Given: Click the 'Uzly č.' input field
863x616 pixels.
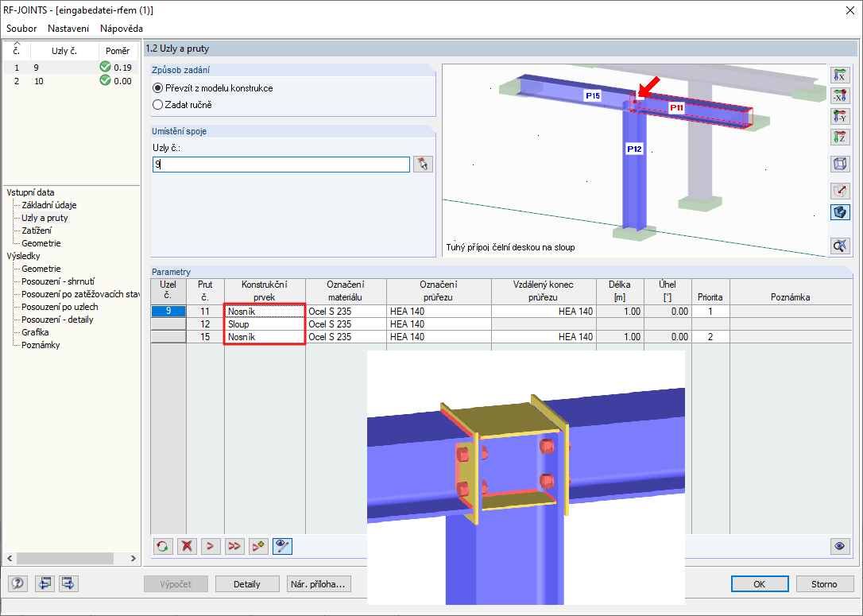Looking at the screenshot, I should pyautogui.click(x=281, y=164).
